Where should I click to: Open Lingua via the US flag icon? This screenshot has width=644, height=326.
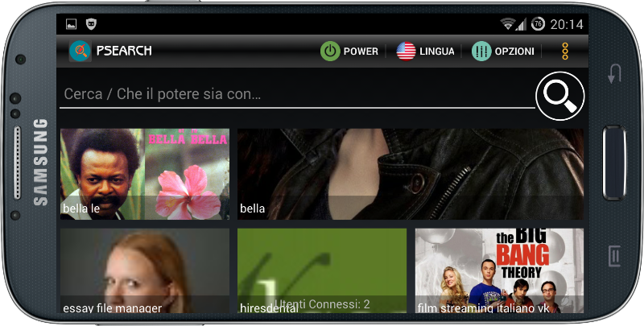pos(406,52)
